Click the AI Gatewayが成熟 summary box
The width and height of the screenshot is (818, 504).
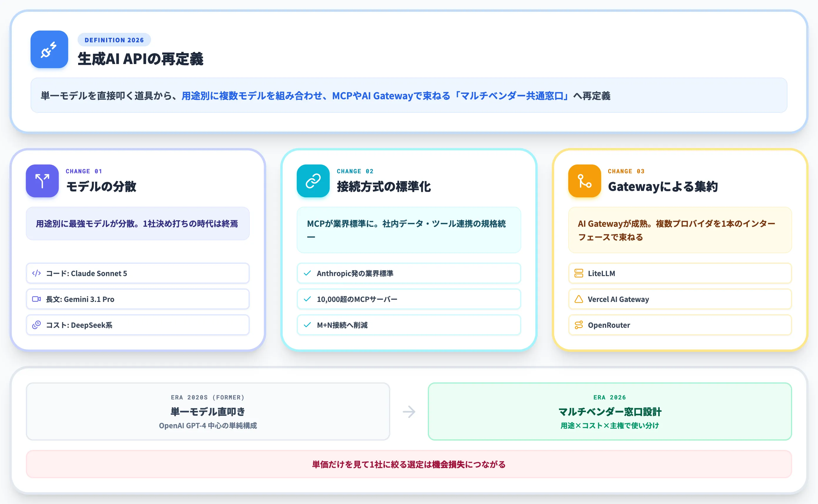(680, 230)
